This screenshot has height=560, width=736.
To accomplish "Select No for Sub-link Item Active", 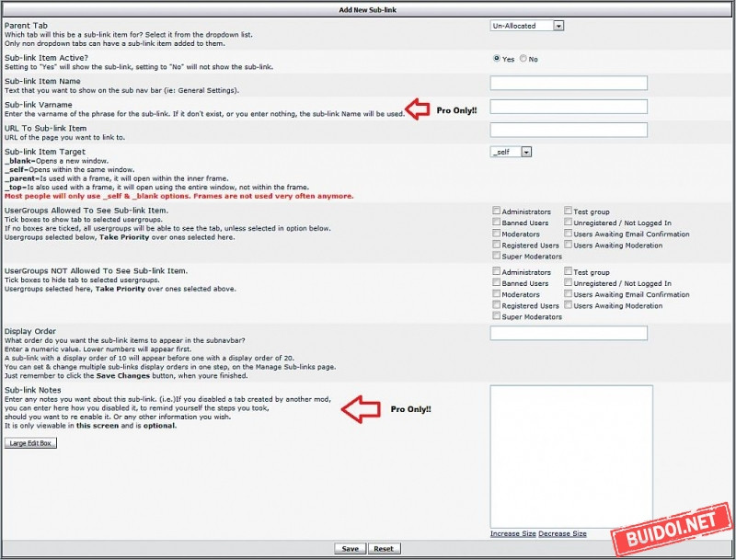I will point(523,59).
